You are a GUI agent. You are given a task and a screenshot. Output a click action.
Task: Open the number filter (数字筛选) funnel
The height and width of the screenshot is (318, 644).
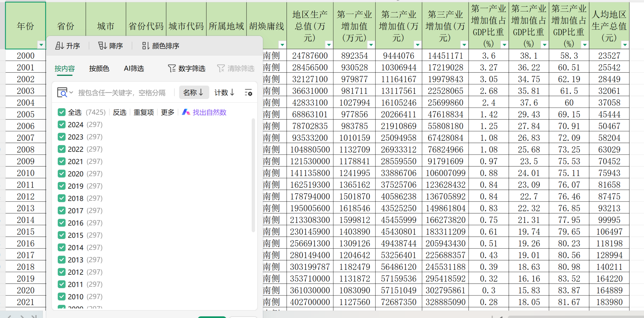pos(172,68)
